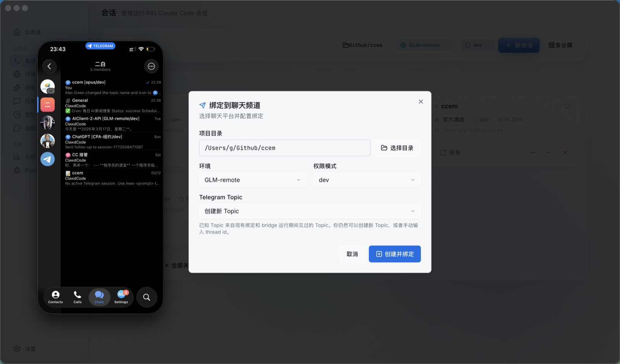Open the 权限模式 dev dropdown

click(x=366, y=180)
